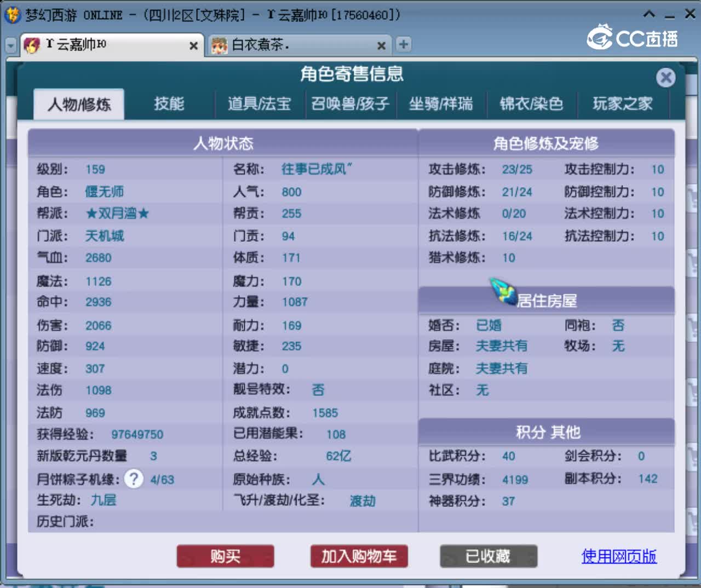Click the 居住房屋 section header
The width and height of the screenshot is (701, 588).
546,301
